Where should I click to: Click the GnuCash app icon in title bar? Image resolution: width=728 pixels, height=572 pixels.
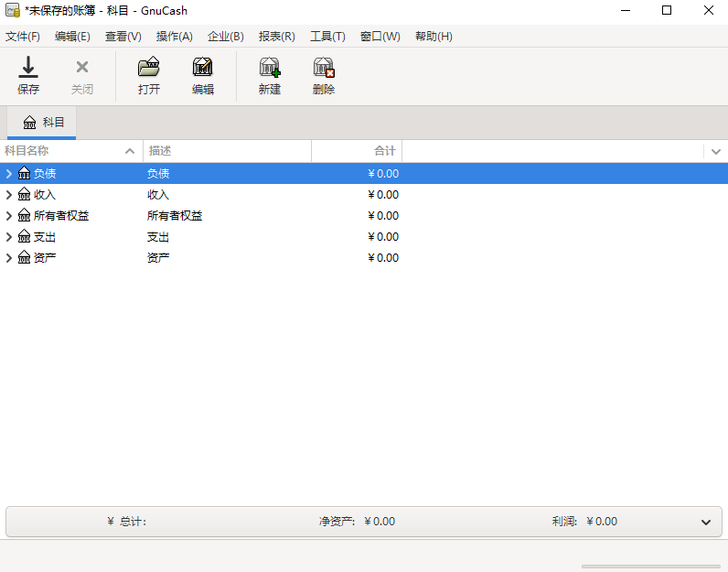pyautogui.click(x=13, y=10)
